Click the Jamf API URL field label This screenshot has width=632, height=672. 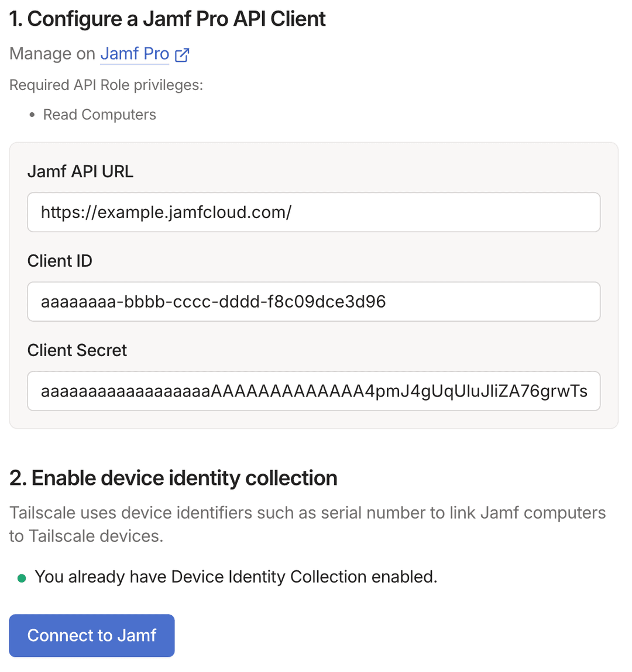click(x=80, y=171)
